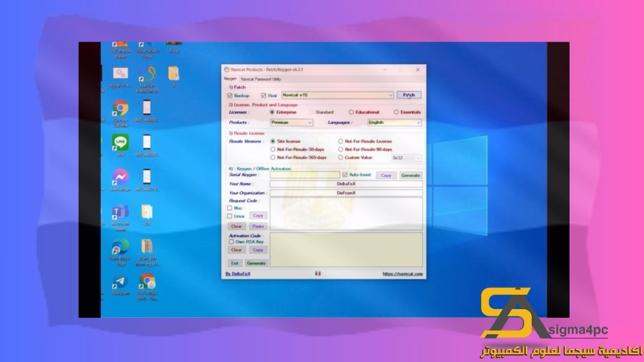Select the Hyper-V desktop icon
Viewport: 644px width, 362px height.
[120, 77]
